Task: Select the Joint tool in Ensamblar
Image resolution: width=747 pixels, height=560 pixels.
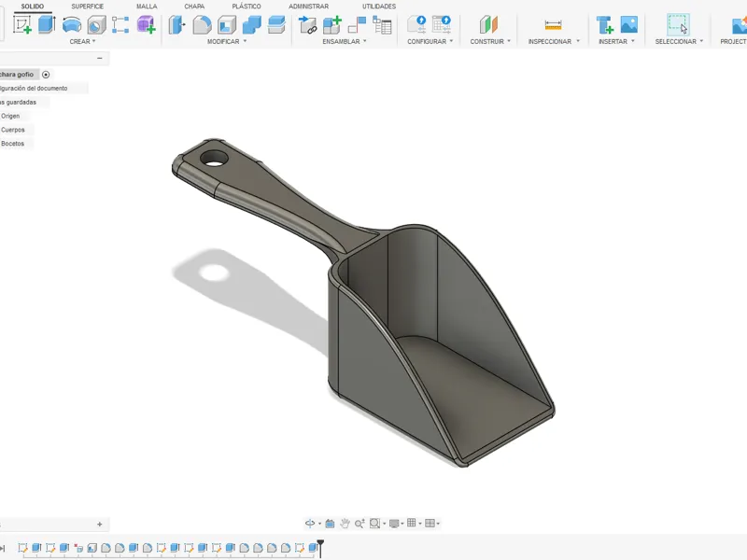Action: tap(357, 25)
